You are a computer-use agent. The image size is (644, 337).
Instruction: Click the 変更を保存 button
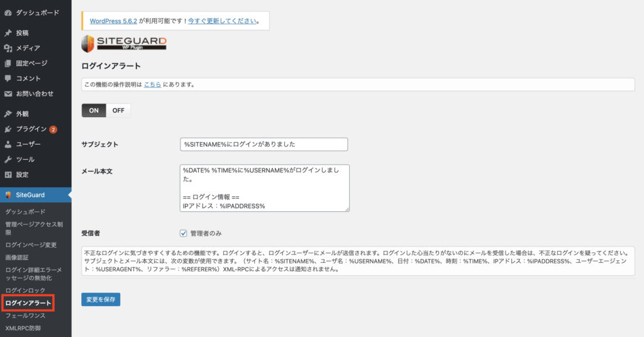point(101,300)
